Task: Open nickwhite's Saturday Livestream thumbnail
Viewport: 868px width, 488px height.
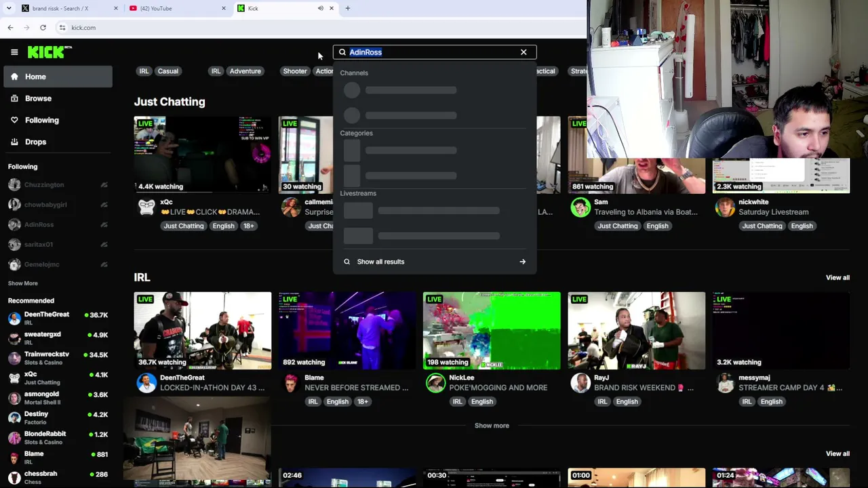Action: click(781, 176)
